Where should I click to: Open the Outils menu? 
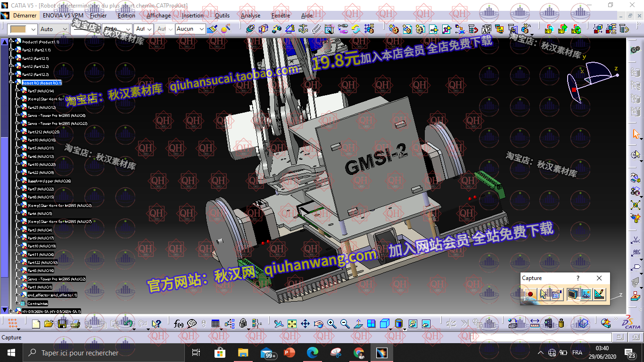coord(222,16)
